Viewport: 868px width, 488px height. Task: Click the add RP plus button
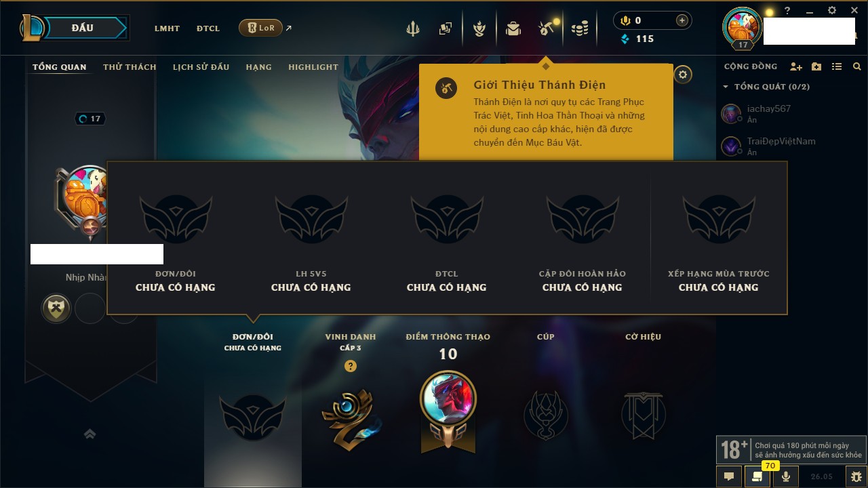(682, 20)
